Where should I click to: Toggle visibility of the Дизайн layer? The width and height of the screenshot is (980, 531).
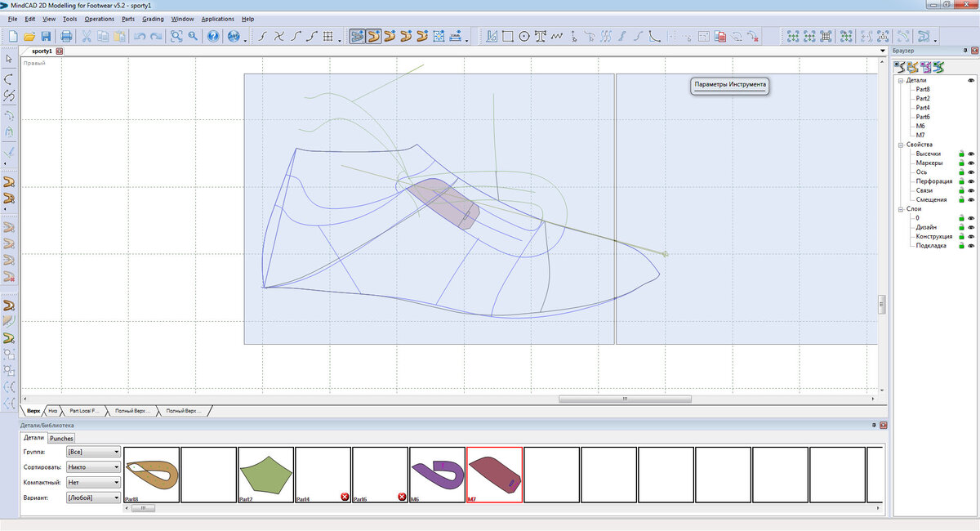pyautogui.click(x=970, y=227)
